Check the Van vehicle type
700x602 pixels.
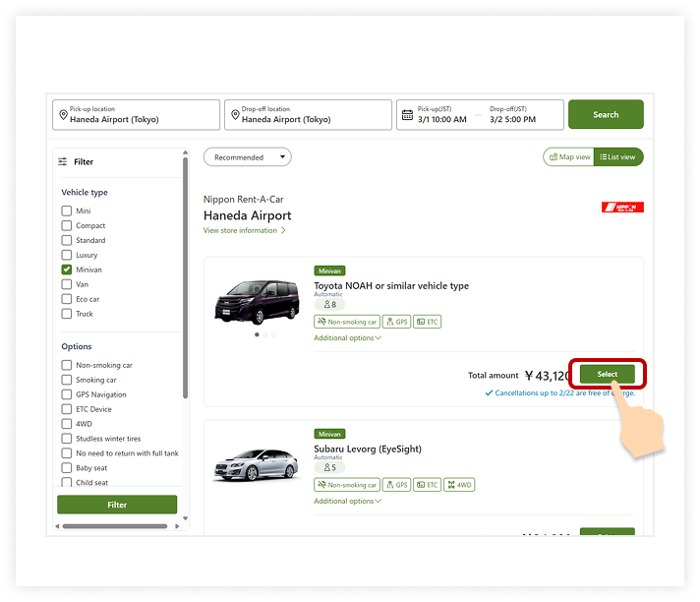pos(67,284)
